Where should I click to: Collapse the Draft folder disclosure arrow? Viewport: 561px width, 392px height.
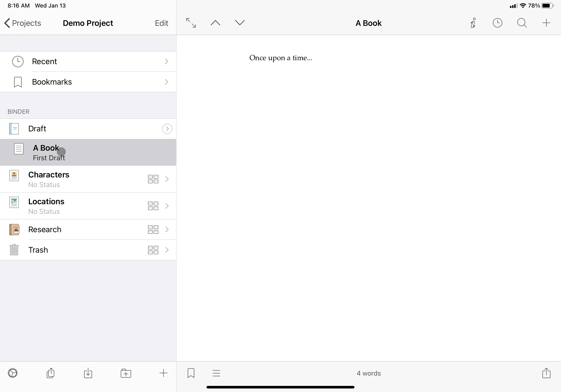click(x=167, y=129)
